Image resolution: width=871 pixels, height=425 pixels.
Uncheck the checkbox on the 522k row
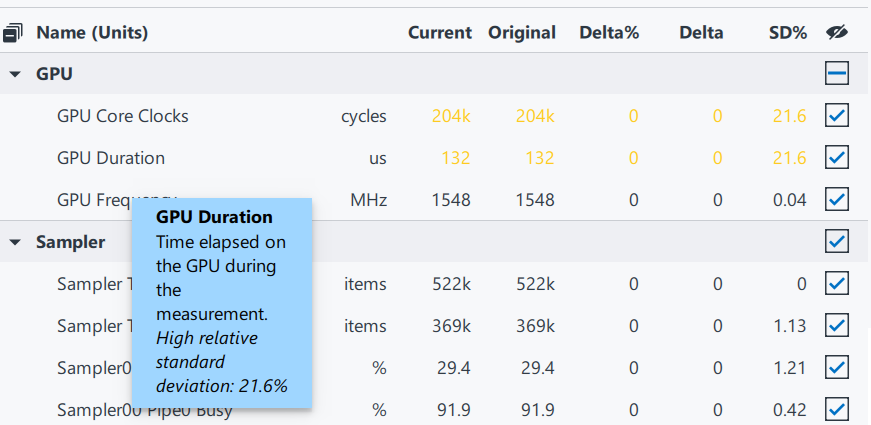[x=837, y=284]
